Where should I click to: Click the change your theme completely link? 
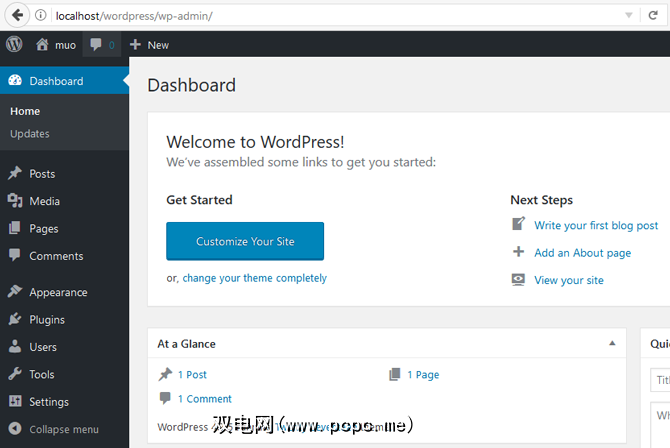tap(254, 278)
